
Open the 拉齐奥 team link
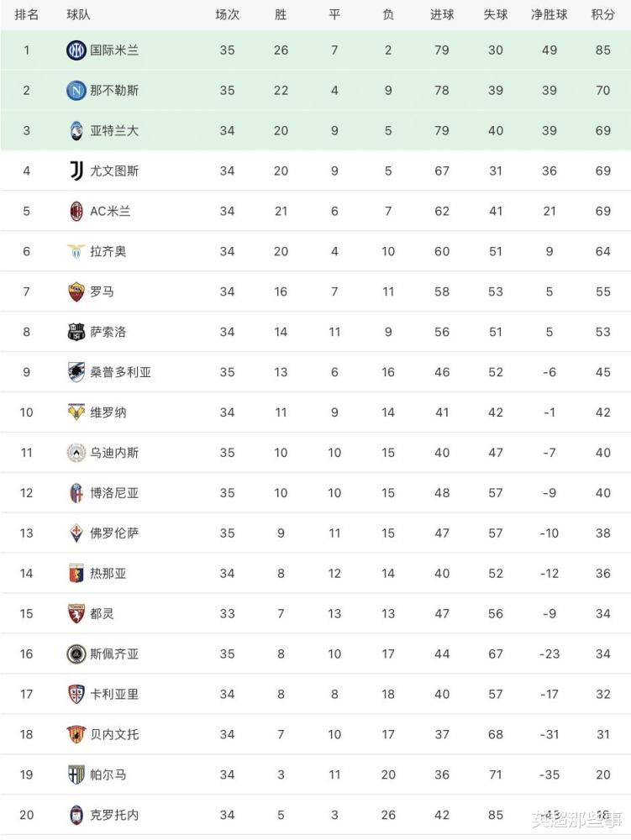click(x=108, y=251)
